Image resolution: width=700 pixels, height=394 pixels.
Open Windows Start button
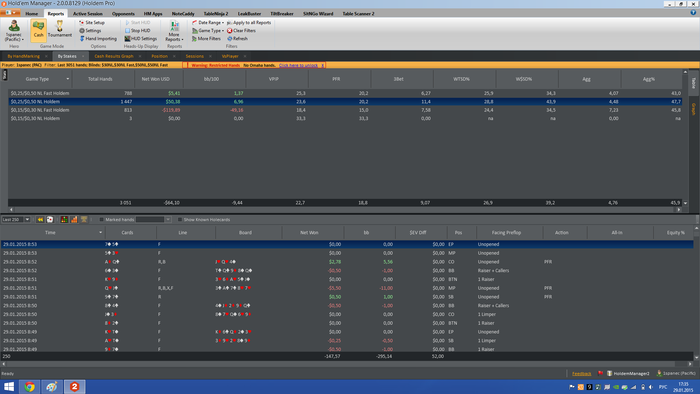click(x=9, y=386)
